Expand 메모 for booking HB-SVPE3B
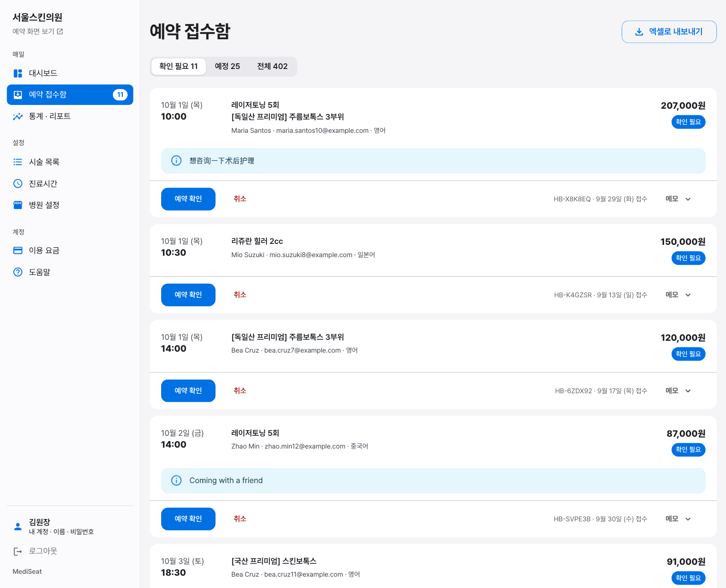 (x=678, y=519)
